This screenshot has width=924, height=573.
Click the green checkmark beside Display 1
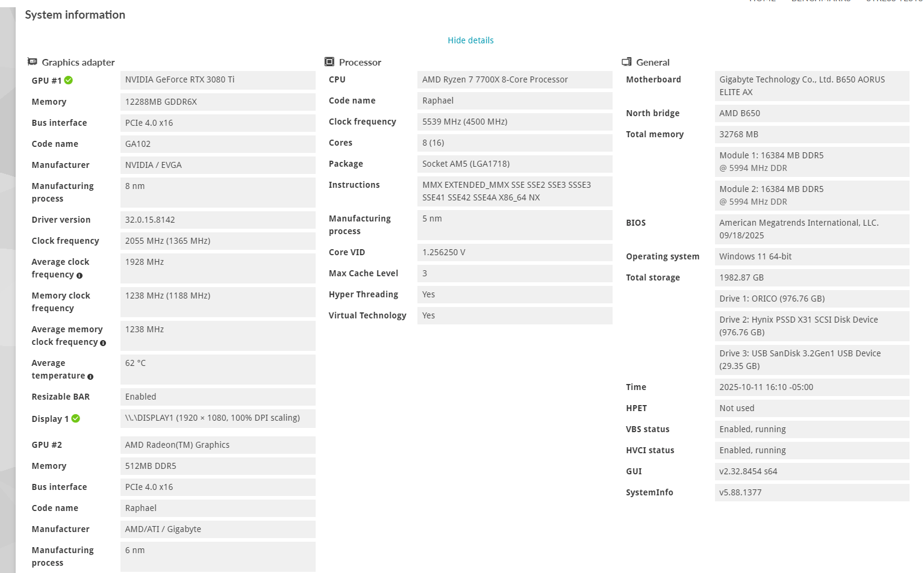coord(76,418)
